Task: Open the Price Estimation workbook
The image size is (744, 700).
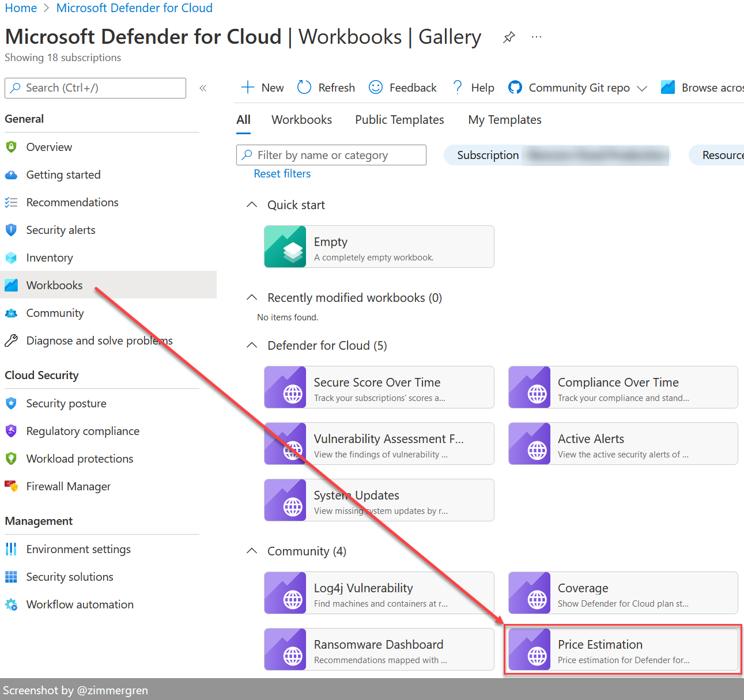Action: 623,649
